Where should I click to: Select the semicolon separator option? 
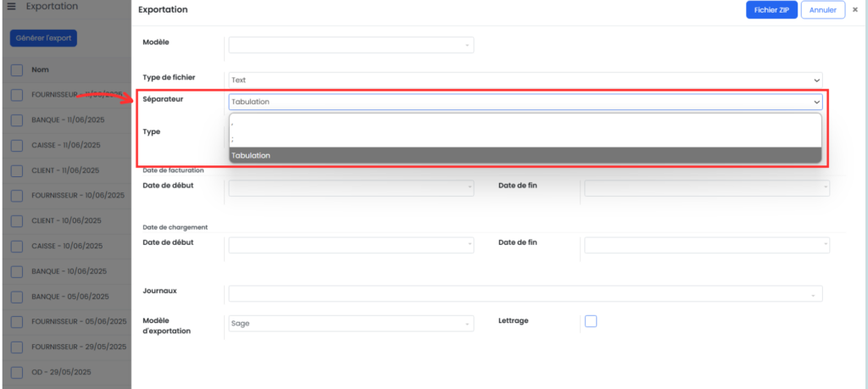point(526,139)
